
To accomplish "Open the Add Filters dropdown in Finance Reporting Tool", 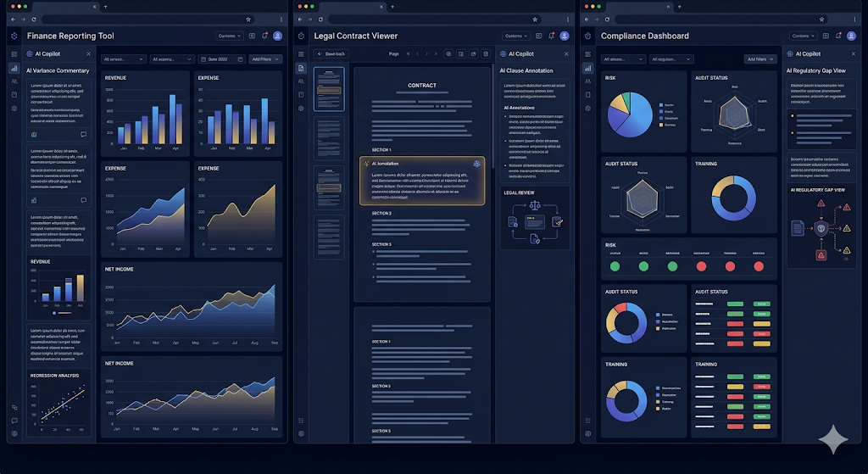I will pos(265,59).
